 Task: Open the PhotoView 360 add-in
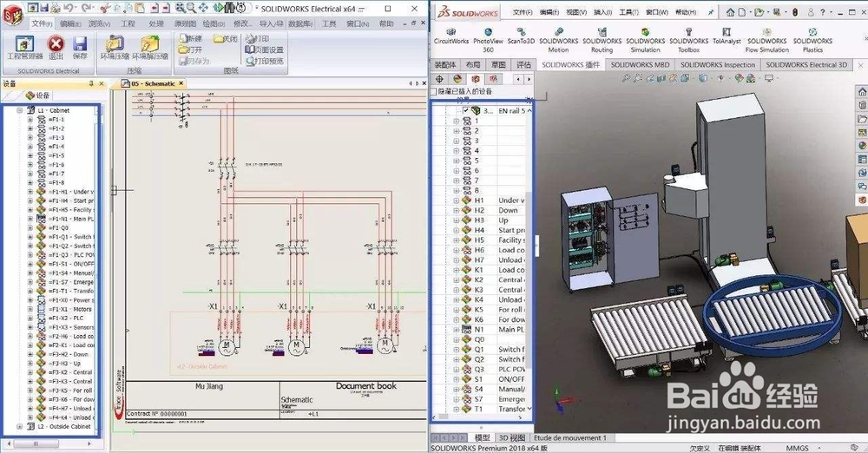(488, 41)
